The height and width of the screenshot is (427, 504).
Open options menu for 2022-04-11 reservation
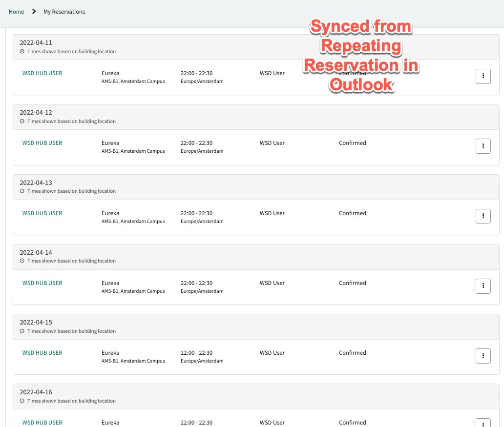483,76
